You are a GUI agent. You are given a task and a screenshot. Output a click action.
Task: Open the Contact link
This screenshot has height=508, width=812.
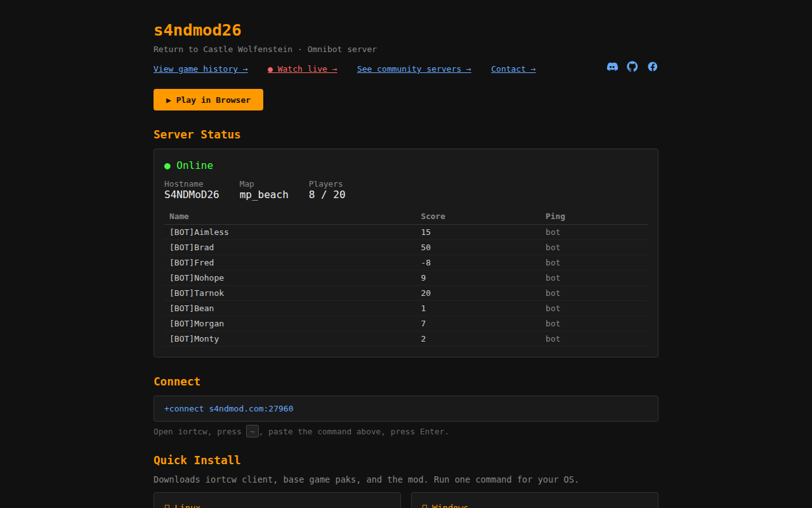pos(513,69)
